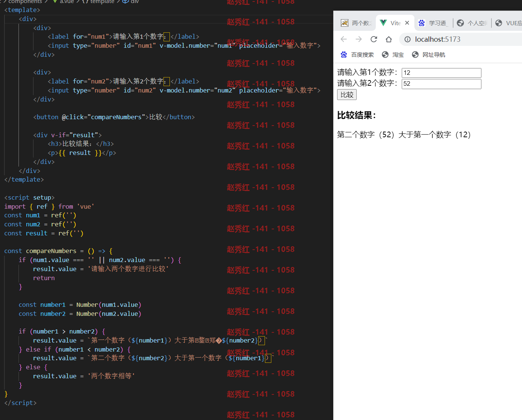Click the <h3>比较结果 code line
Screen dimensions: 522x420
80,144
